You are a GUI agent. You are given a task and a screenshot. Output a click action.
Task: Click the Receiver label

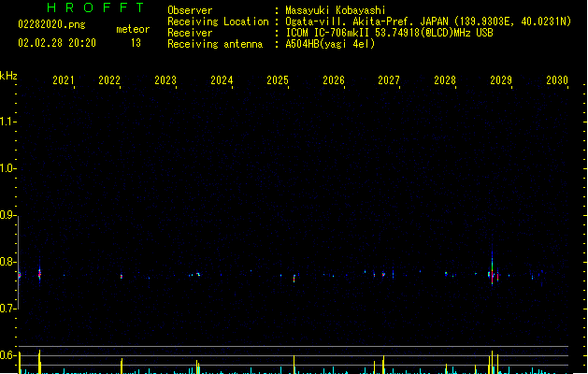coord(190,33)
